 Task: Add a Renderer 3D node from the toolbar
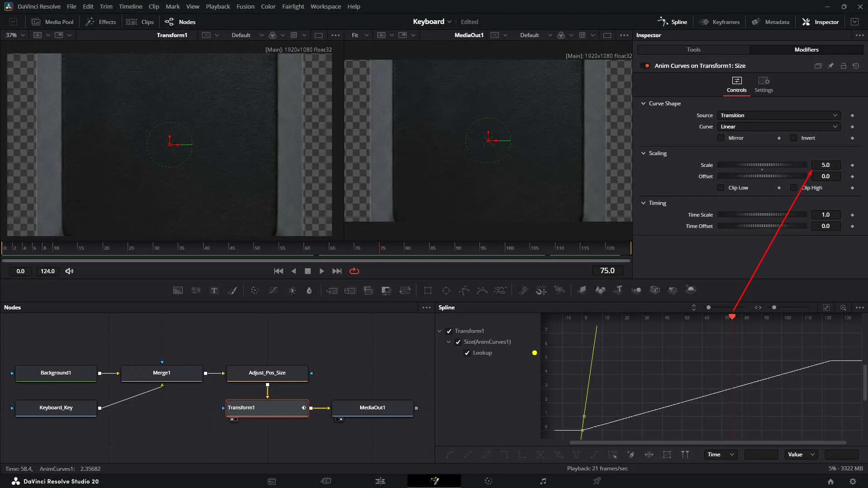point(691,290)
